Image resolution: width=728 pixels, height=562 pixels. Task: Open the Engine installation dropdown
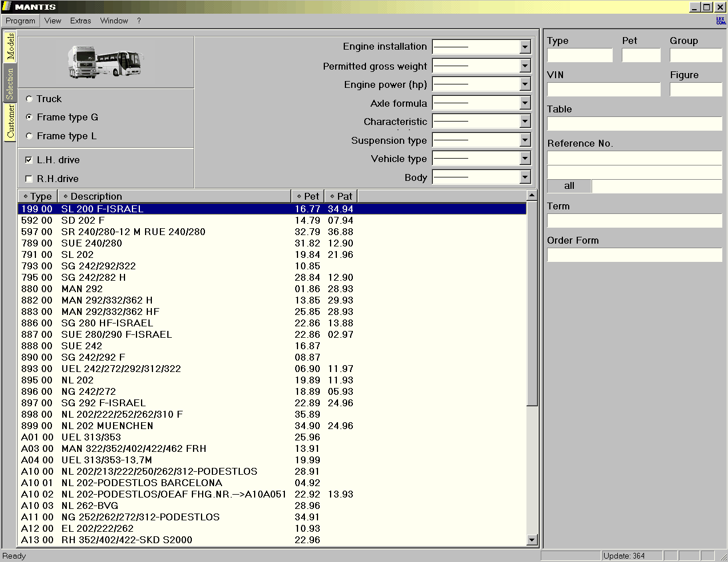[525, 47]
